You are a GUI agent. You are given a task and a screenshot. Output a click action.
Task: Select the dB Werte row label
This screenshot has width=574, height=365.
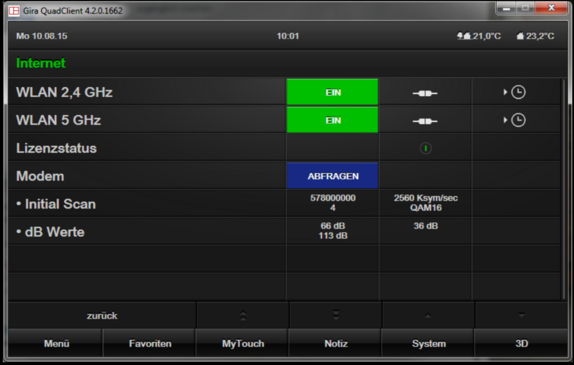50,232
